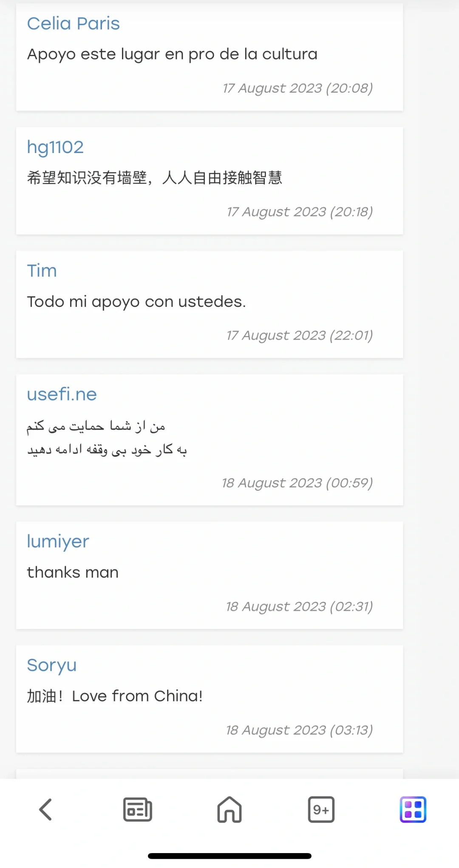Tap the back arrow icon

[x=45, y=809]
